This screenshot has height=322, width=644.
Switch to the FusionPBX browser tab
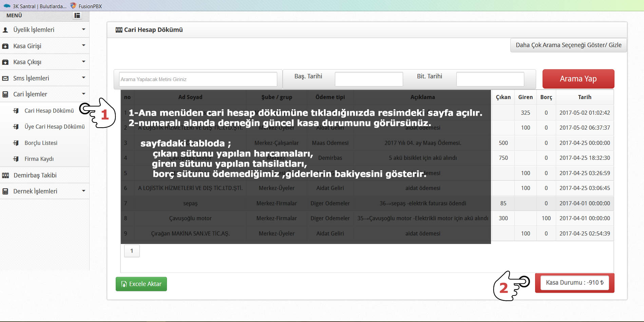click(90, 6)
